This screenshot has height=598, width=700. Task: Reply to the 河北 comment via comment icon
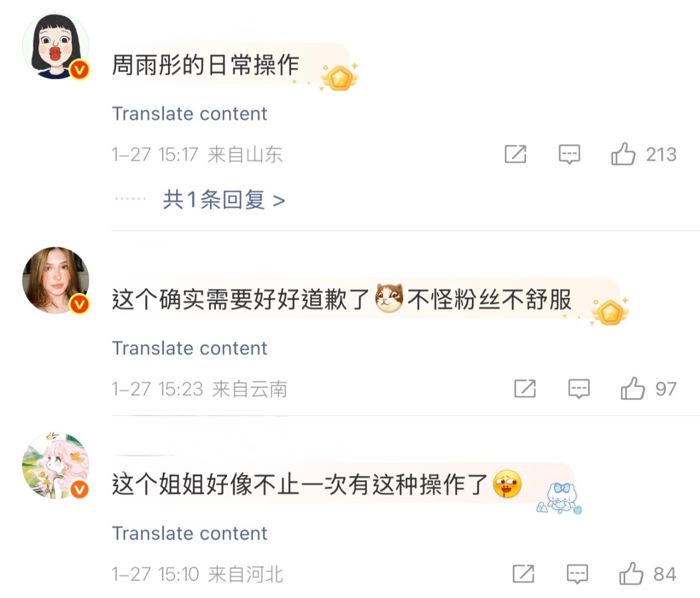[577, 574]
